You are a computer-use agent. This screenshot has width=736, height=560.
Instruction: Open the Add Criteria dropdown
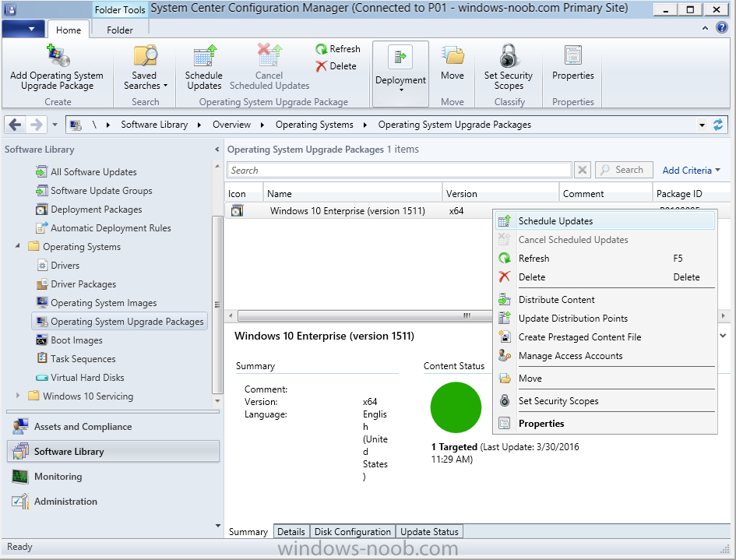[x=691, y=171]
